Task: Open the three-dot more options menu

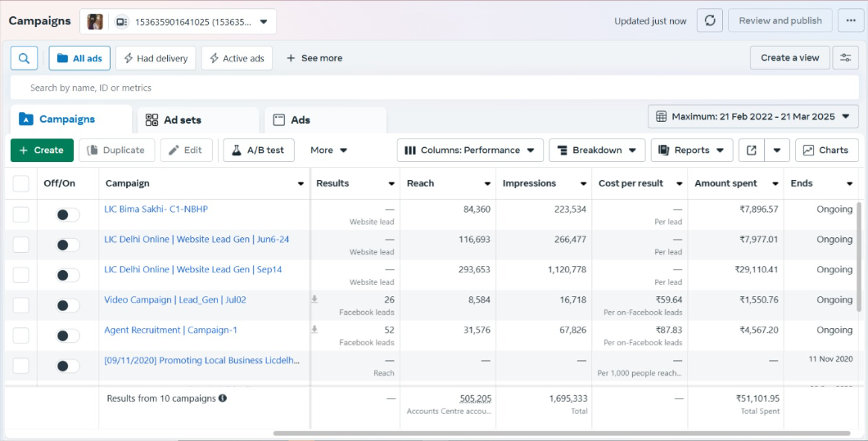Action: click(851, 20)
